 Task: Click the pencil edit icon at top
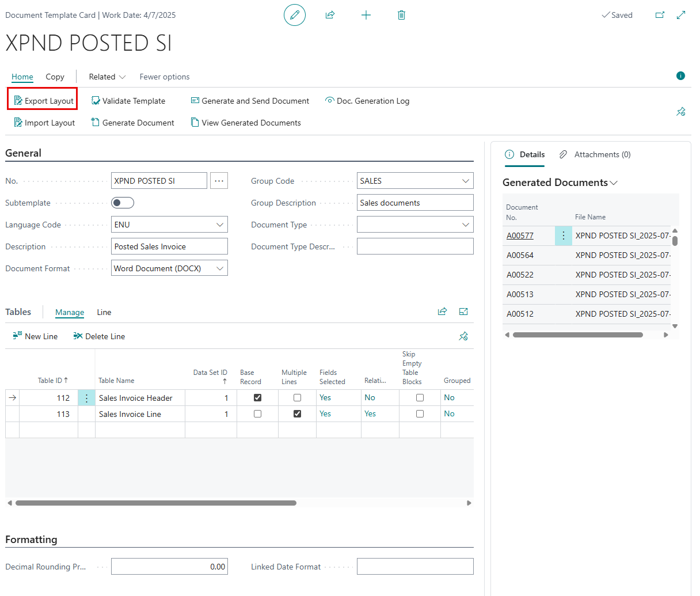coord(294,15)
